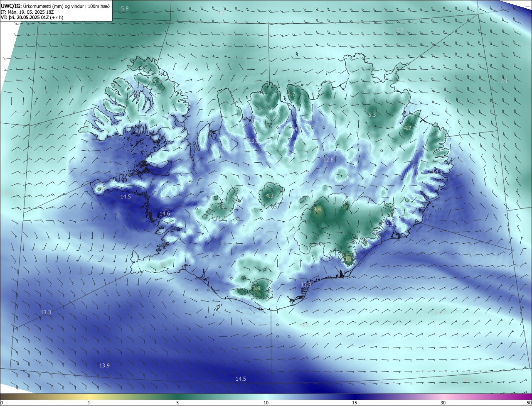This screenshot has width=532, height=406.
Task: Click the 9.5 value label over the sea
Action: click(304, 325)
